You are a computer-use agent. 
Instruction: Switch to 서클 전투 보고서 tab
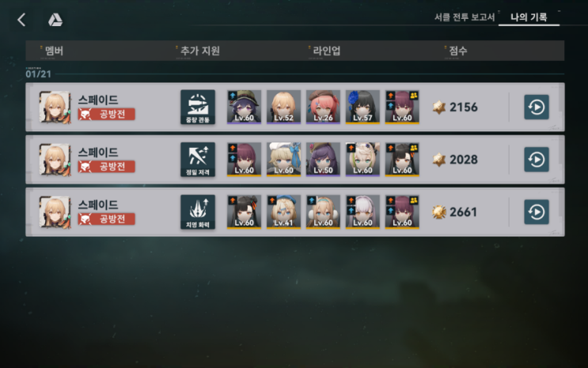[x=465, y=17]
